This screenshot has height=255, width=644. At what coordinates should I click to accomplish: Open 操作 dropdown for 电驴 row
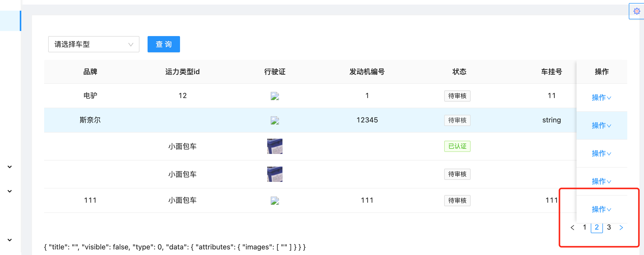[x=601, y=98]
